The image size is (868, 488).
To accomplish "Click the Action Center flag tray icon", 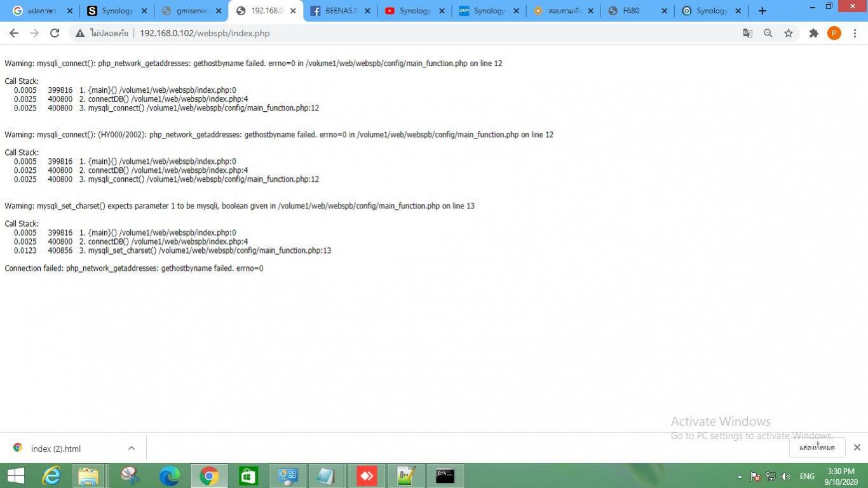I will click(x=756, y=477).
